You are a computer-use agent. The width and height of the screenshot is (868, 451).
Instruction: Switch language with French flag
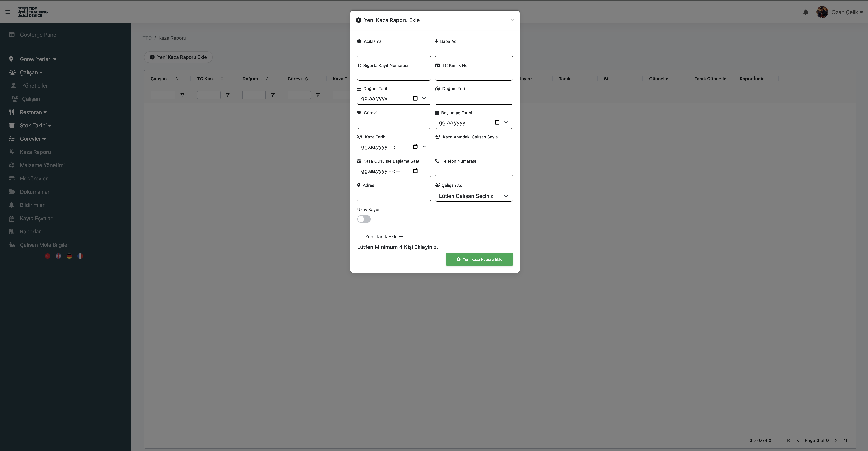(x=80, y=256)
